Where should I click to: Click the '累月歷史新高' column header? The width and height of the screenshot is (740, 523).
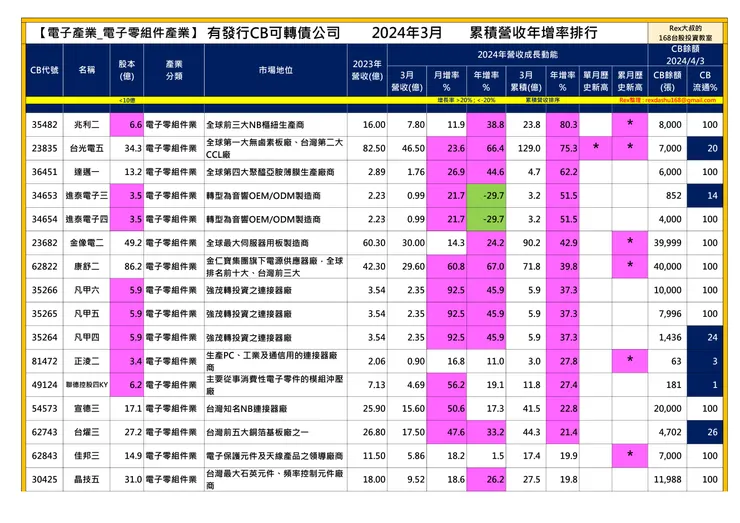pos(630,81)
